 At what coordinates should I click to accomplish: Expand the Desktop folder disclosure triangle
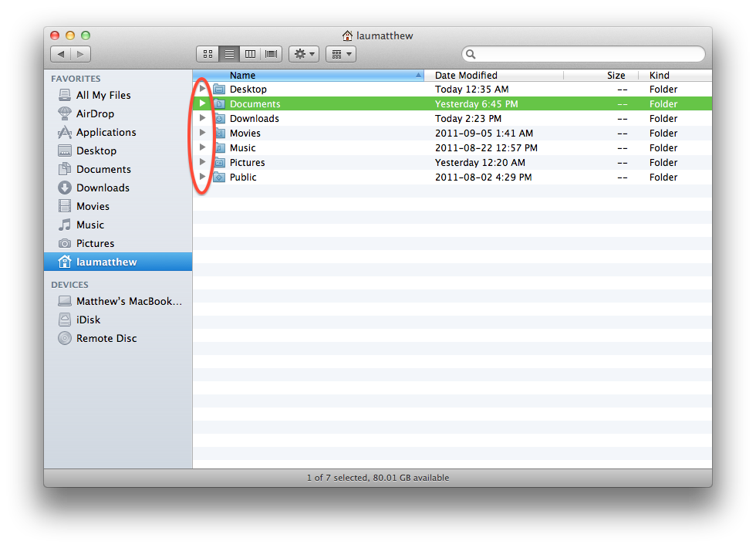click(x=202, y=89)
